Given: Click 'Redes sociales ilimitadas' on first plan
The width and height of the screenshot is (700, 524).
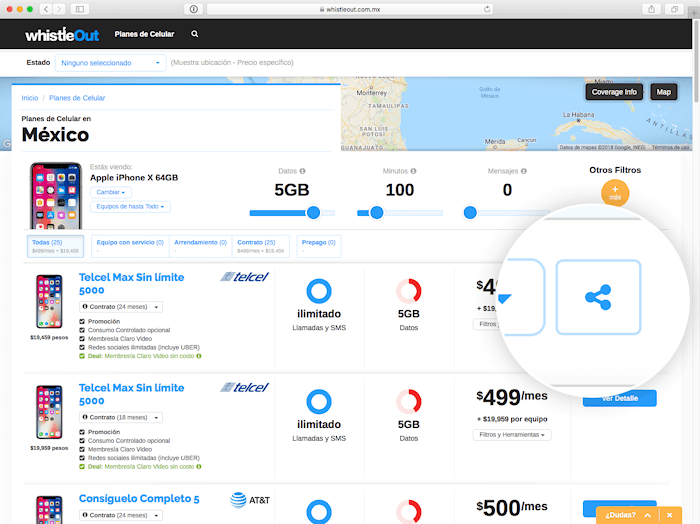Looking at the screenshot, I should coord(144,347).
